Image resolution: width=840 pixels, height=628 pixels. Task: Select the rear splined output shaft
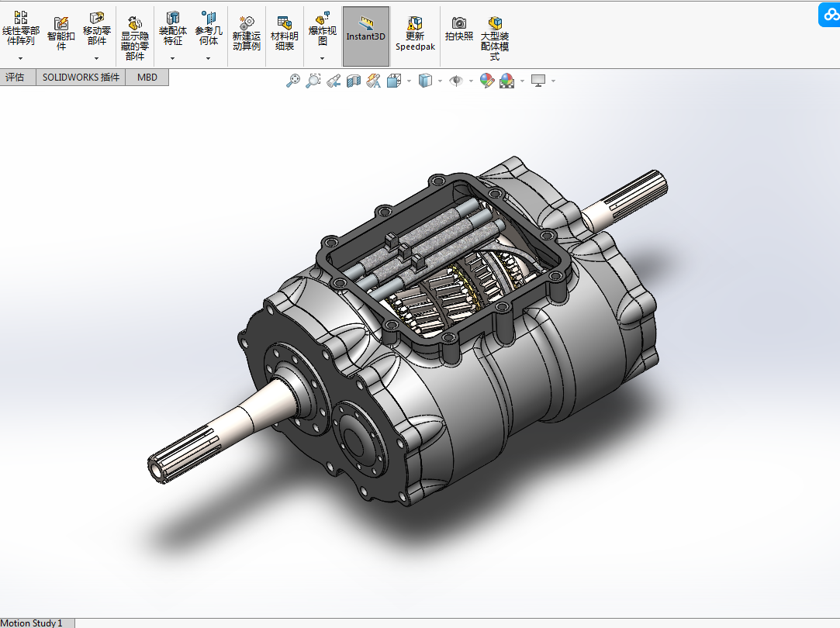pos(624,201)
